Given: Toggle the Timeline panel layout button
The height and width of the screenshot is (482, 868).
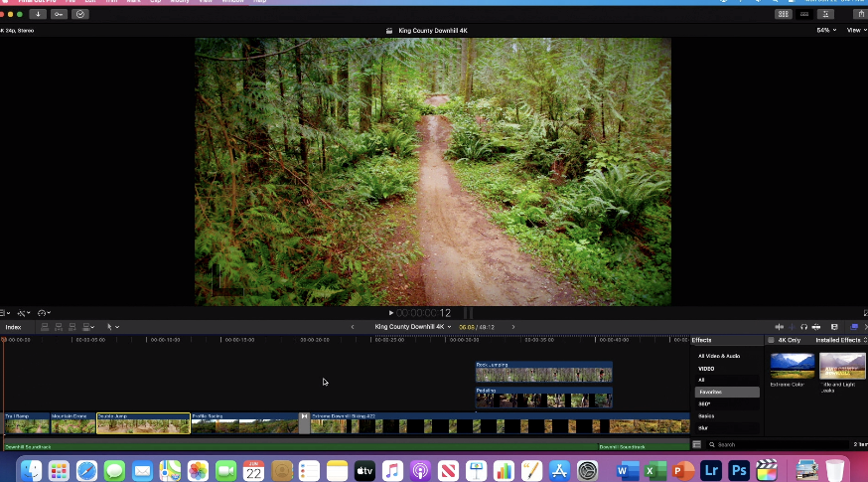Looking at the screenshot, I should click(x=804, y=14).
